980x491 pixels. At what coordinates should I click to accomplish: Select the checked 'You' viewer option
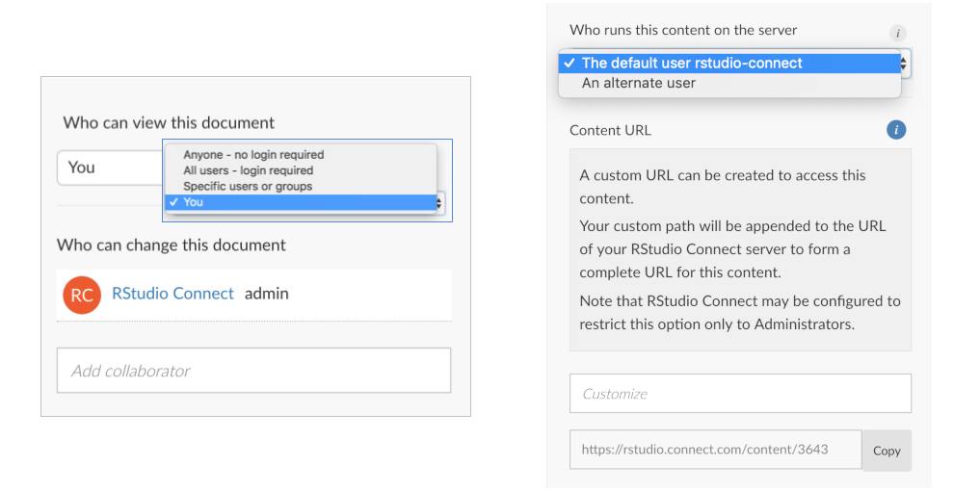coord(301,202)
